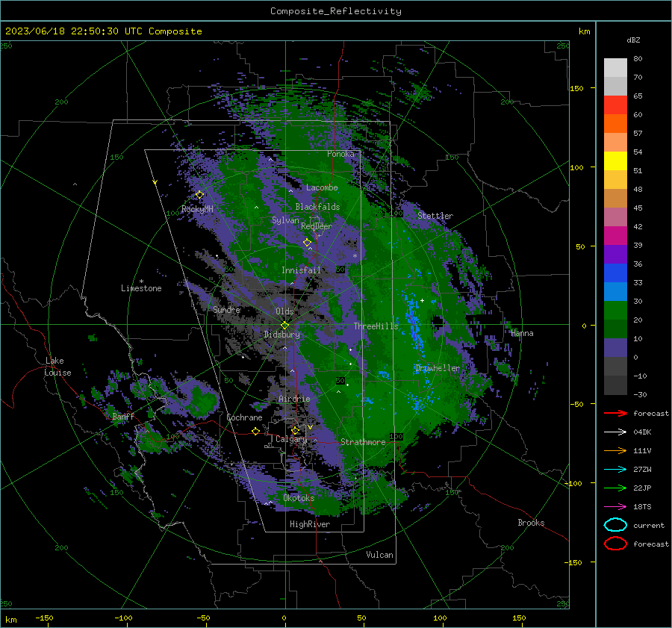Select the orange 111V arrow icon
The width and height of the screenshot is (672, 628).
click(615, 450)
